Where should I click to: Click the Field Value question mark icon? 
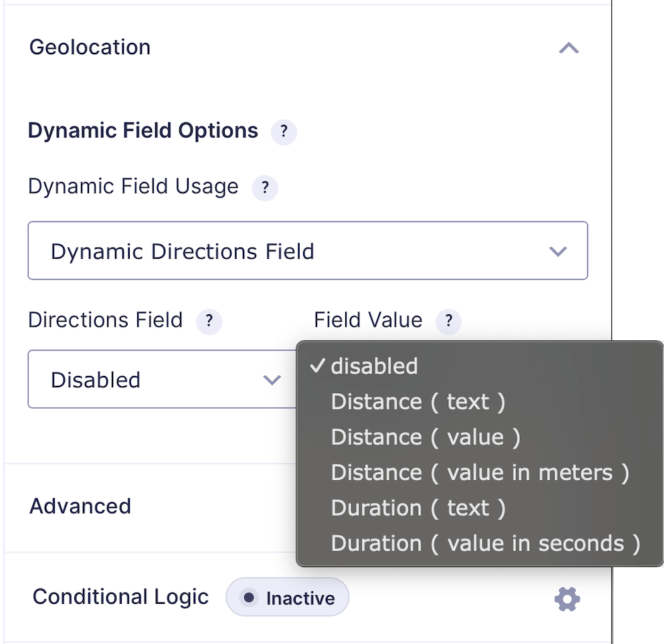coord(448,322)
